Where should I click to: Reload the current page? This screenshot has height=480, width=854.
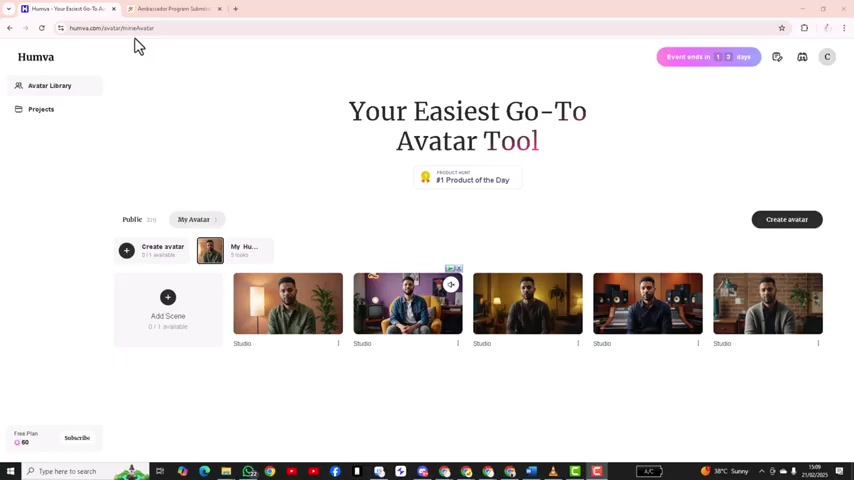pyautogui.click(x=41, y=28)
